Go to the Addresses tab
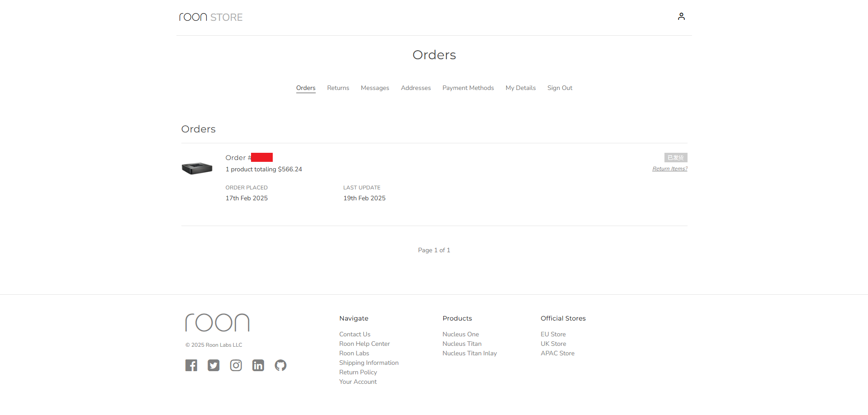Viewport: 868px width, 415px height. pos(416,88)
